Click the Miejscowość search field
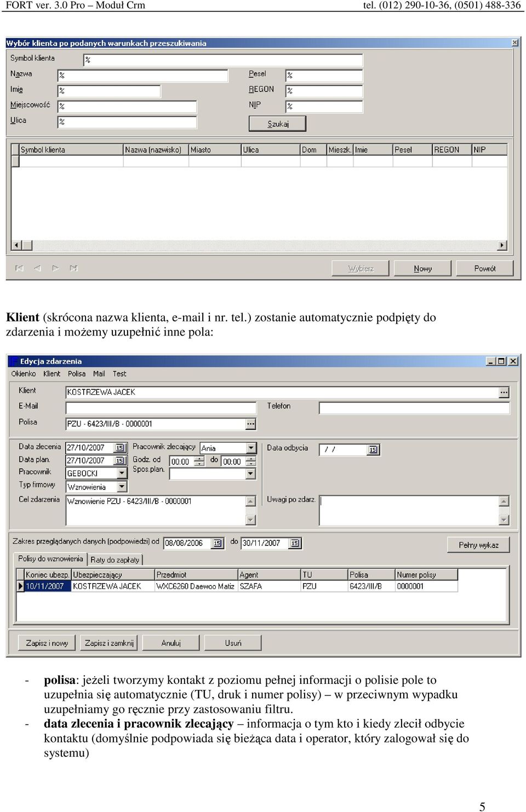526x812 pixels. click(x=127, y=106)
